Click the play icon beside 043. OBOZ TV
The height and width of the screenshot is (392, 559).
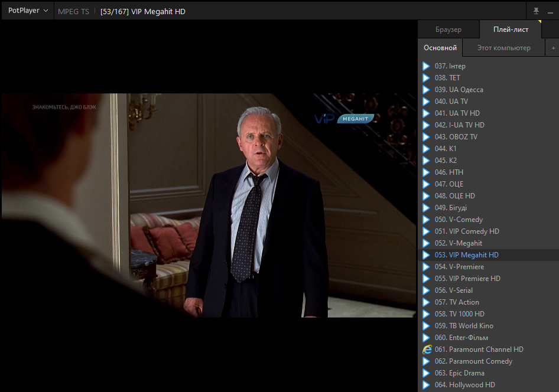click(426, 137)
